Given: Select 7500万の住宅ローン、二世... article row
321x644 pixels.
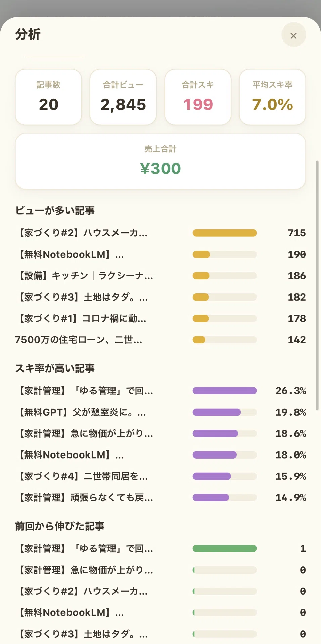Looking at the screenshot, I should click(x=160, y=340).
